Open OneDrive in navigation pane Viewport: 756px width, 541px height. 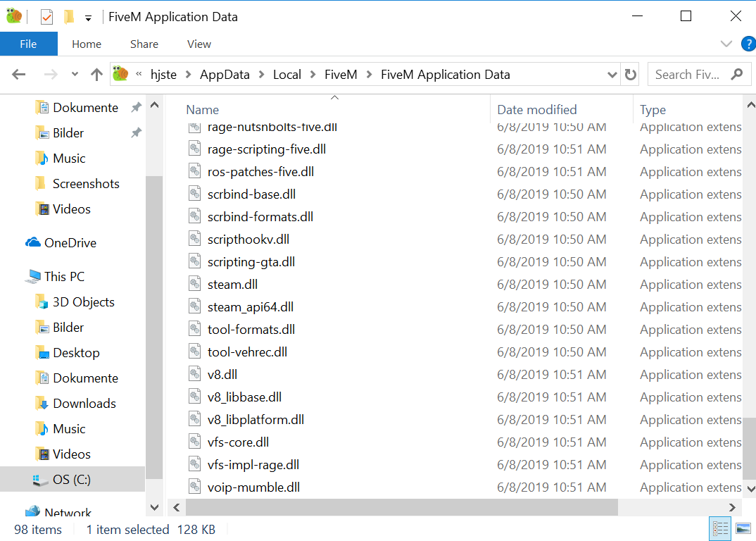pyautogui.click(x=70, y=243)
